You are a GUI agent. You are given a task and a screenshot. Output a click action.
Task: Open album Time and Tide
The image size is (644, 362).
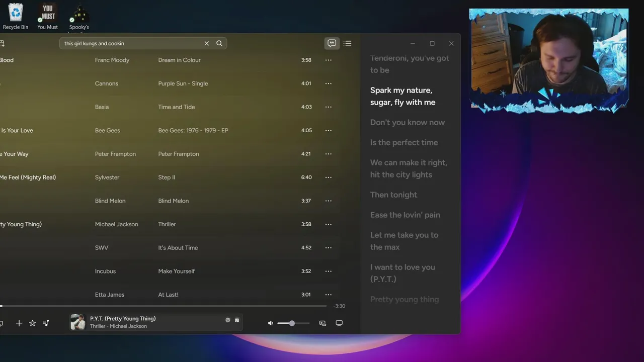177,107
